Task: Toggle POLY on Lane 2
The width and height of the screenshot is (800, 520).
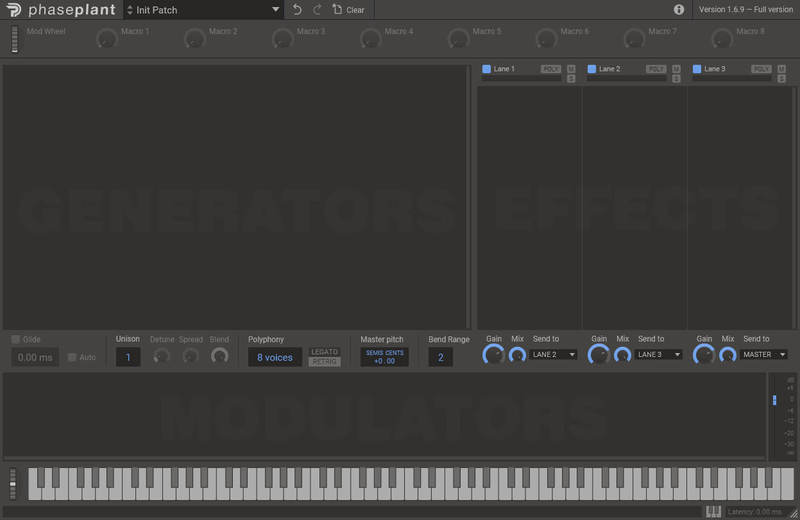Action: point(656,69)
